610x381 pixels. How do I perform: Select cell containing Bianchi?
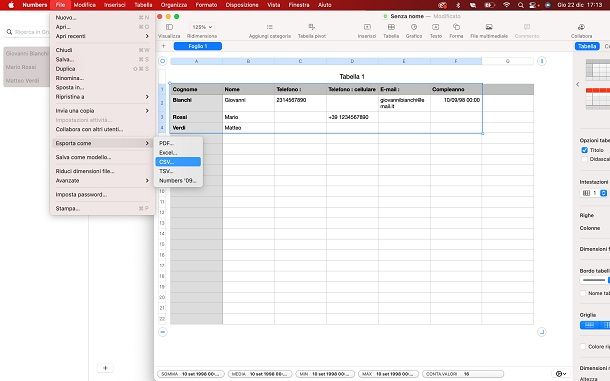[x=196, y=103]
